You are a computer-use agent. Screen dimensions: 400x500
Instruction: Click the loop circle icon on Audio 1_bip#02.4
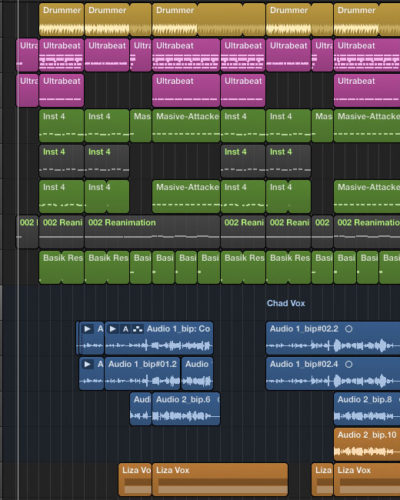(x=349, y=364)
